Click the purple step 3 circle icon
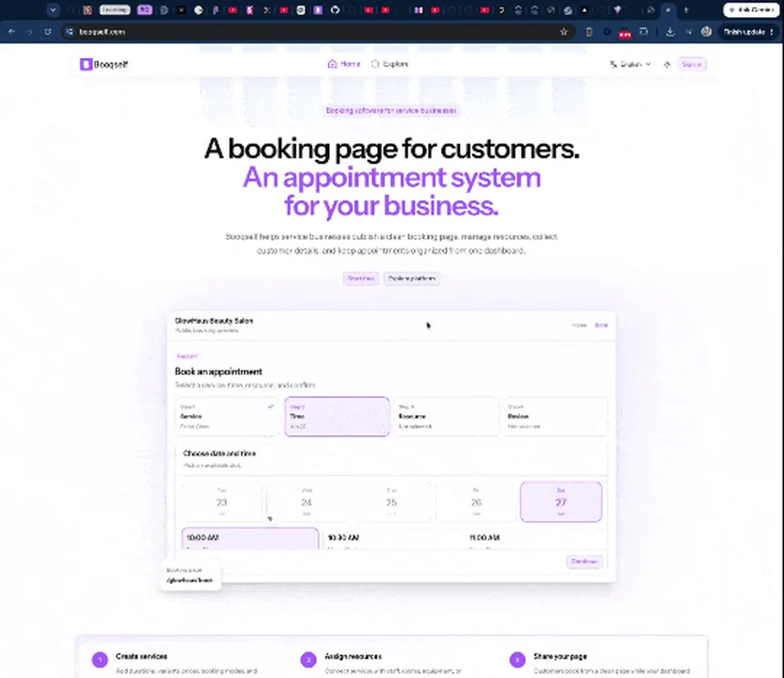The image size is (784, 678). [518, 659]
